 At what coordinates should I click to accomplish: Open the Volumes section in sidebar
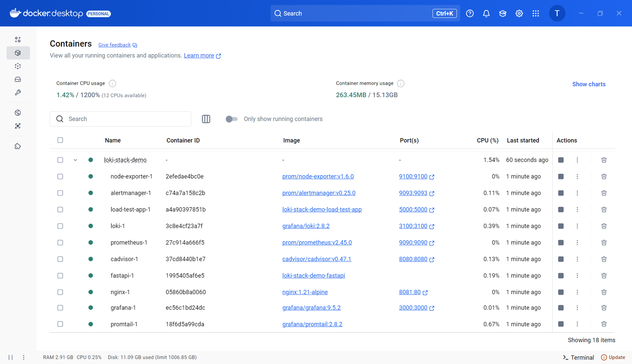pos(18,80)
